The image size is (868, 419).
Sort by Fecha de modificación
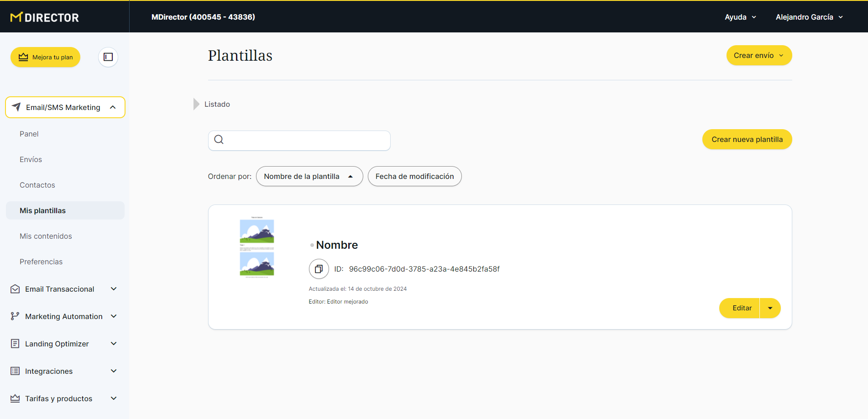[414, 176]
